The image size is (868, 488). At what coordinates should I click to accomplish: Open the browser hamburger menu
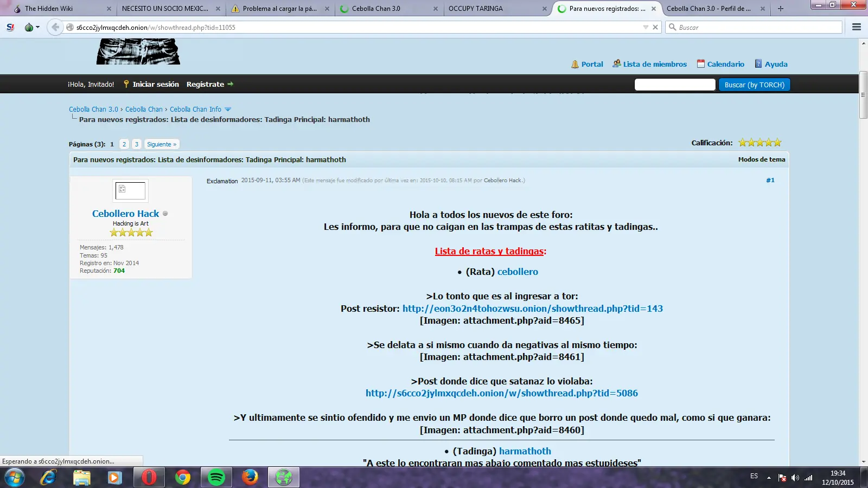click(x=857, y=27)
